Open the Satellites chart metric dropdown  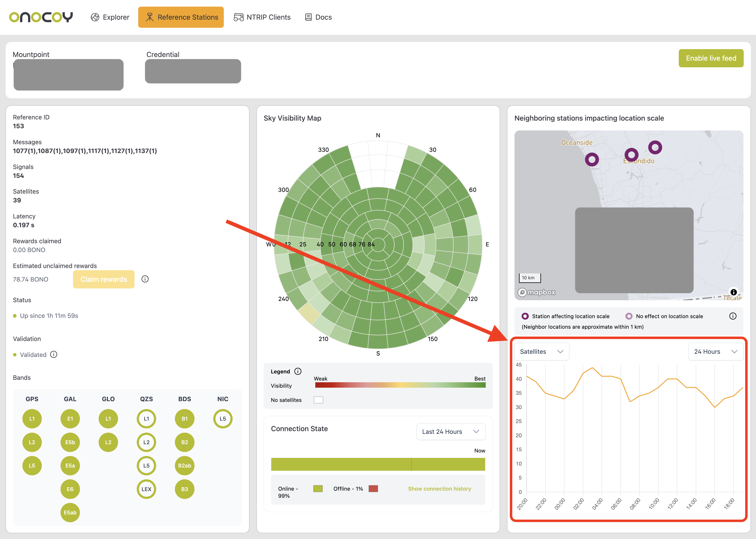point(542,352)
